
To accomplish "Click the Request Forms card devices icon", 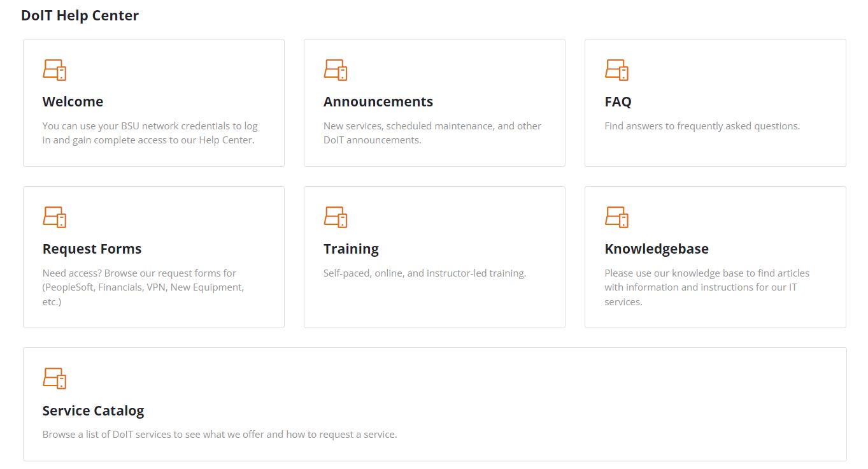I will click(x=55, y=216).
